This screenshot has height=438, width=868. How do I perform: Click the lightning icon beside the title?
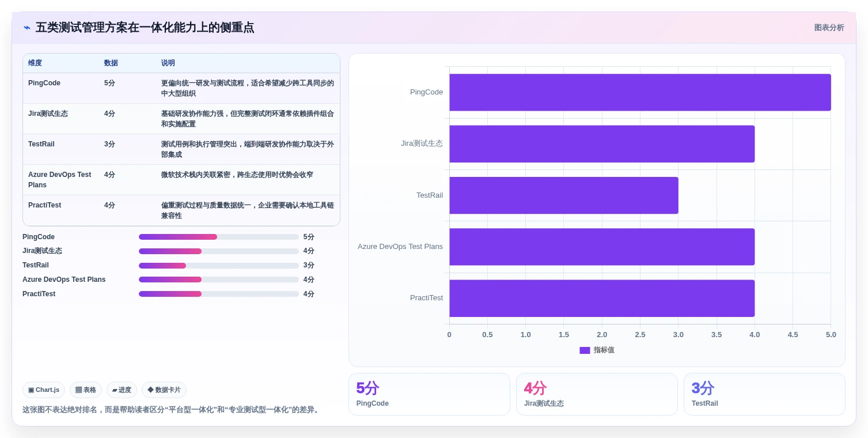pyautogui.click(x=27, y=28)
